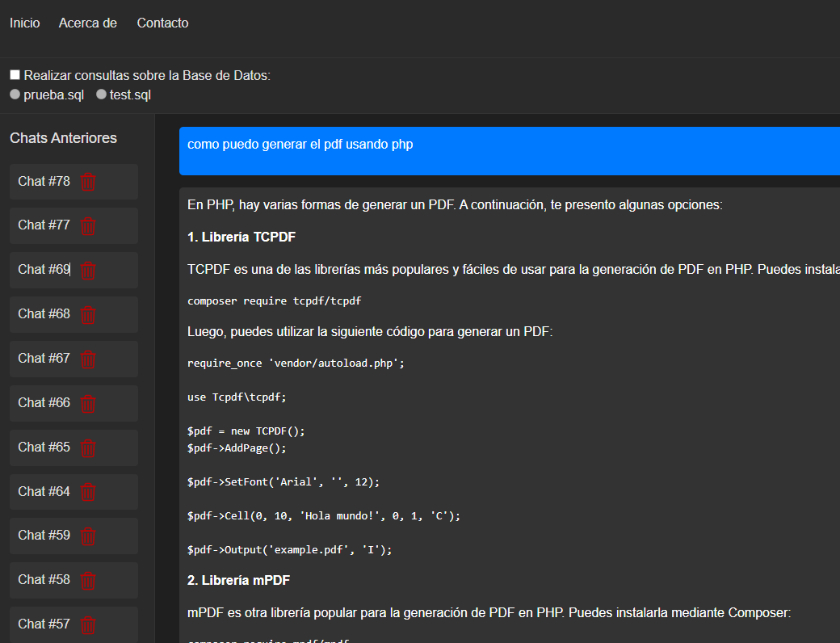Open Chat #67 from previous chats
Screen dimensions: 840x643
pyautogui.click(x=44, y=359)
